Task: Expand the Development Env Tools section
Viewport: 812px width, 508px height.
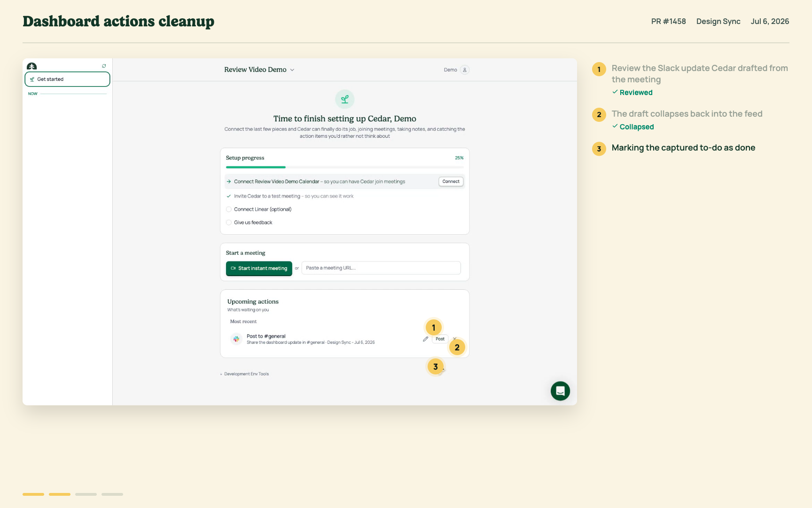Action: pos(244,374)
